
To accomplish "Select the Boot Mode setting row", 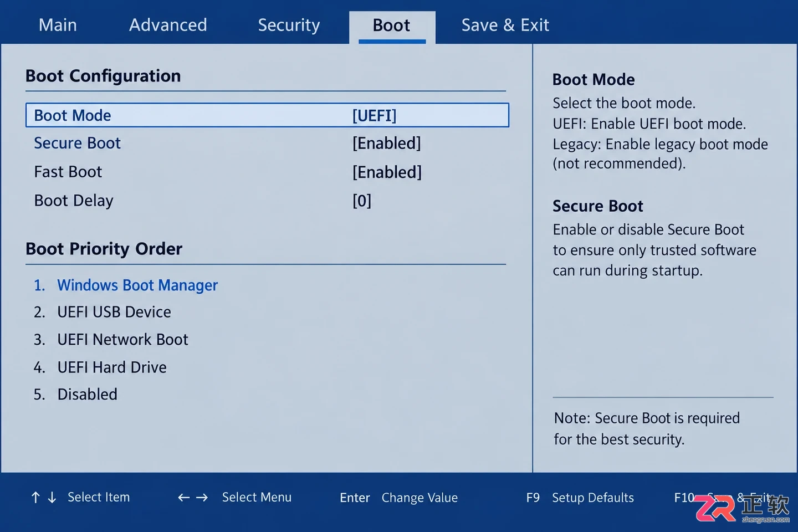I will tap(267, 115).
